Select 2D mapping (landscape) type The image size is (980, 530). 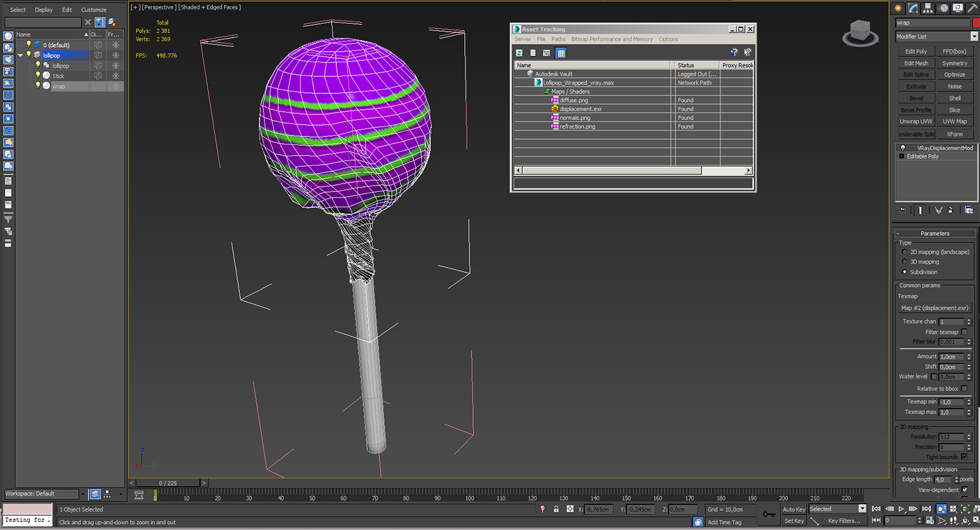(905, 252)
